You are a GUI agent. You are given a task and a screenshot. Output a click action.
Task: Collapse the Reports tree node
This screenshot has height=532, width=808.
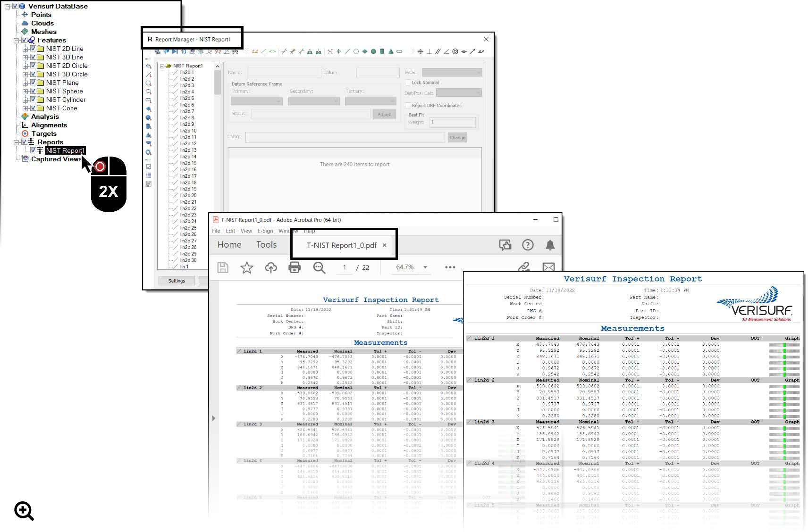[x=16, y=142]
